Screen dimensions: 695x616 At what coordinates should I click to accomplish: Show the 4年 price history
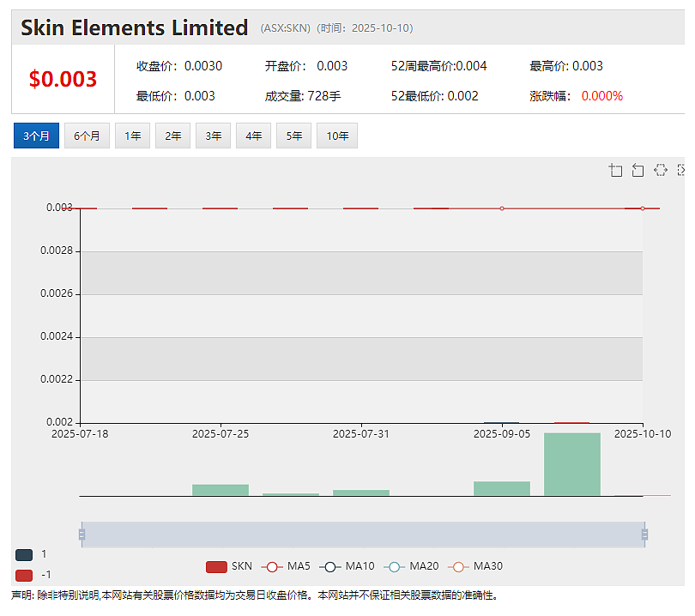pos(253,136)
